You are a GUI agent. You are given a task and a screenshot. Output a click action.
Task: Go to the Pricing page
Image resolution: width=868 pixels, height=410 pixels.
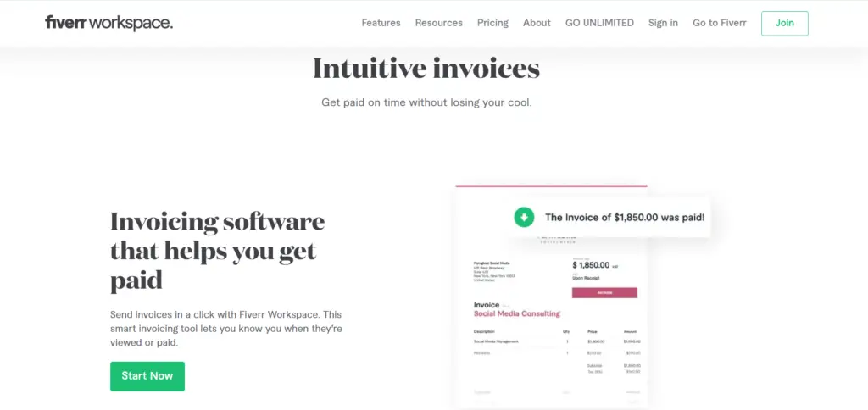pyautogui.click(x=492, y=23)
